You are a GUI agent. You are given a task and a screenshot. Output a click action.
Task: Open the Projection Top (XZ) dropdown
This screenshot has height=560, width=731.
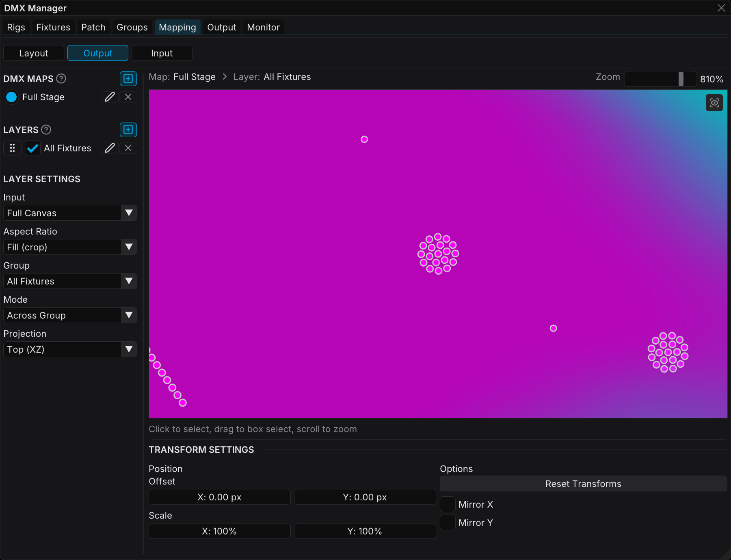70,349
